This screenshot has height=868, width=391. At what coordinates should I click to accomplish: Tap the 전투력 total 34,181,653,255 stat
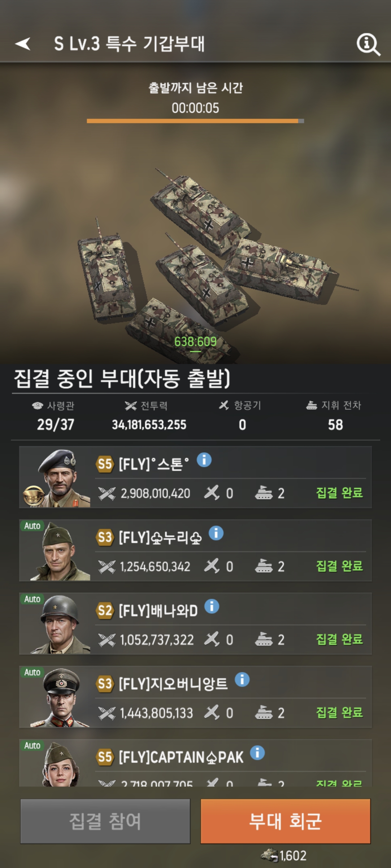pos(149,424)
